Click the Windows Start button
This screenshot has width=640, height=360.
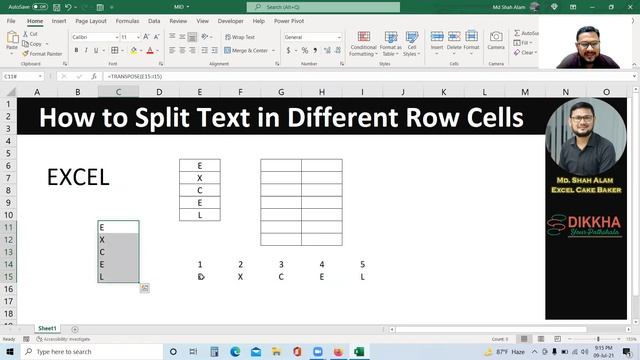10,351
